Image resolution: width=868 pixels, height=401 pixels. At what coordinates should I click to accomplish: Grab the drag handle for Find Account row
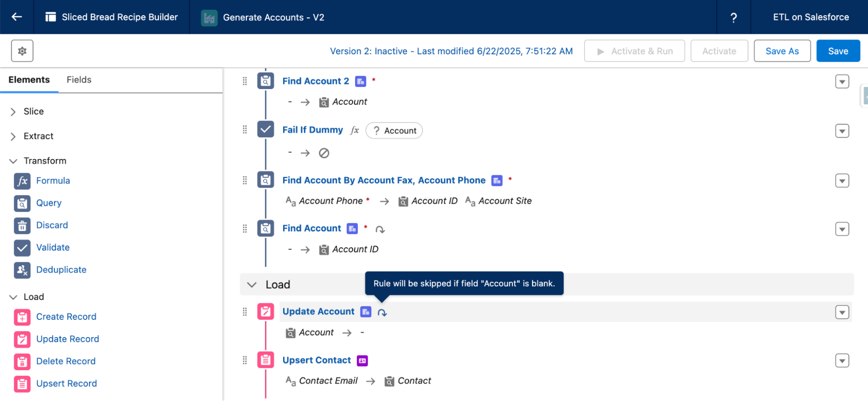click(x=245, y=229)
